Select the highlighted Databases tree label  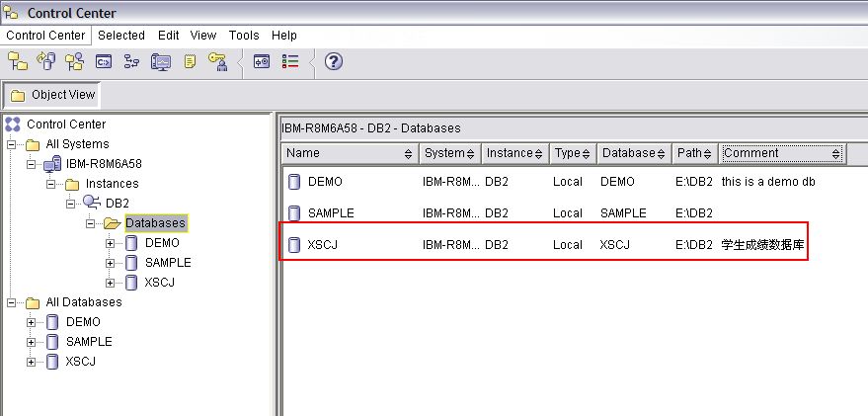pyautogui.click(x=156, y=223)
